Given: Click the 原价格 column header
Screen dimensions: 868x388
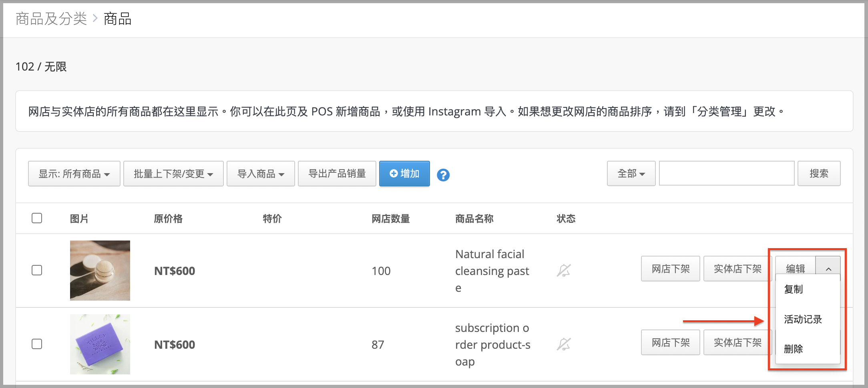Looking at the screenshot, I should tap(168, 218).
